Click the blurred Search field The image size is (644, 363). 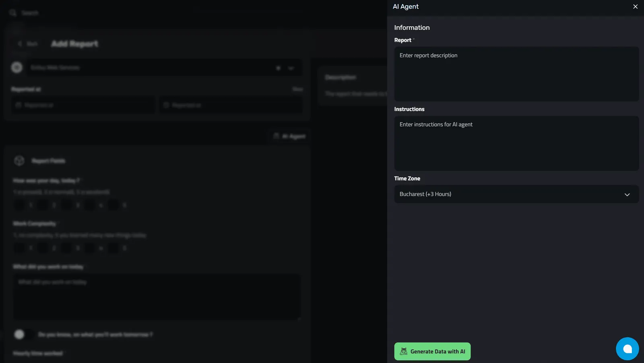[x=24, y=13]
